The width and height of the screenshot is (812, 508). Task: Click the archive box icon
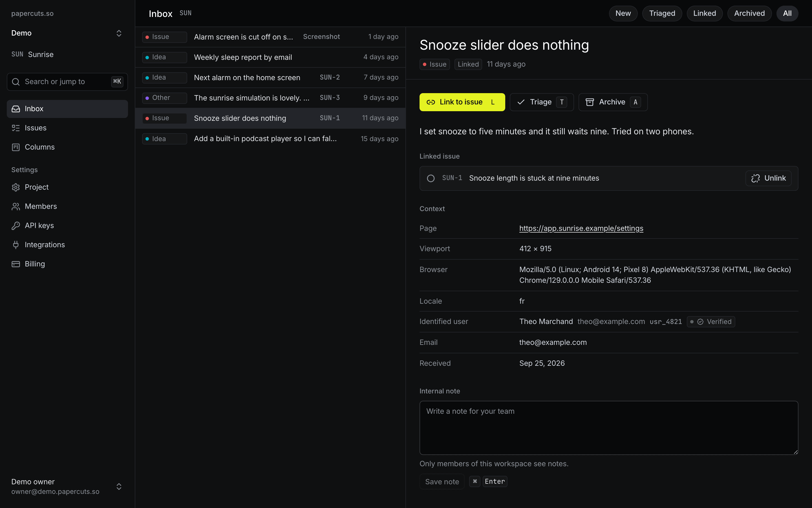pyautogui.click(x=590, y=102)
